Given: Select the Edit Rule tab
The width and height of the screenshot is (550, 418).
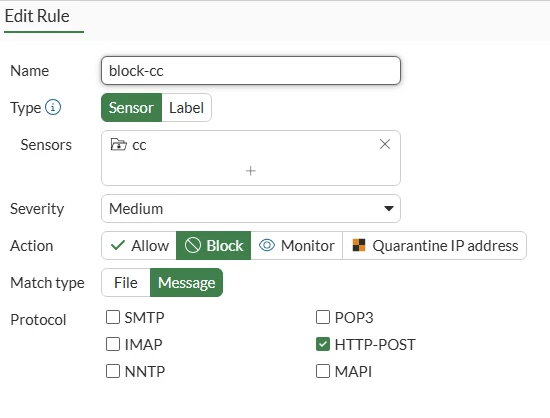Looking at the screenshot, I should (37, 16).
